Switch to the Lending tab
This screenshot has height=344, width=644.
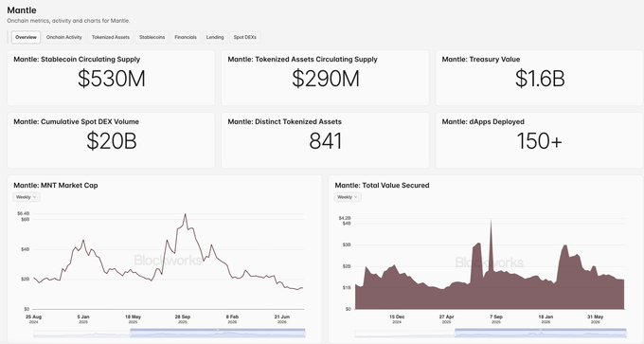(215, 37)
